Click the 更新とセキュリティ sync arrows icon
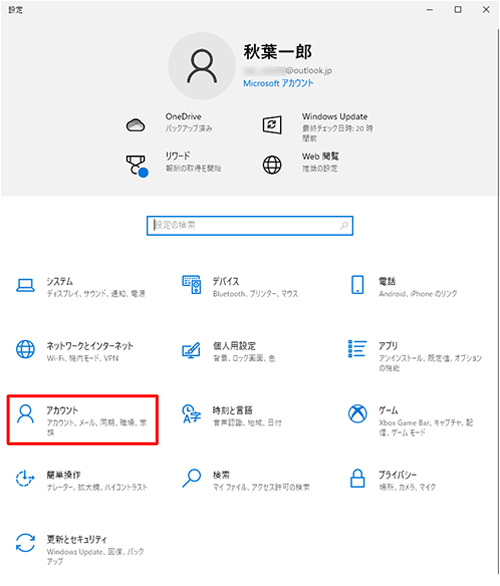The image size is (500, 586). [25, 543]
